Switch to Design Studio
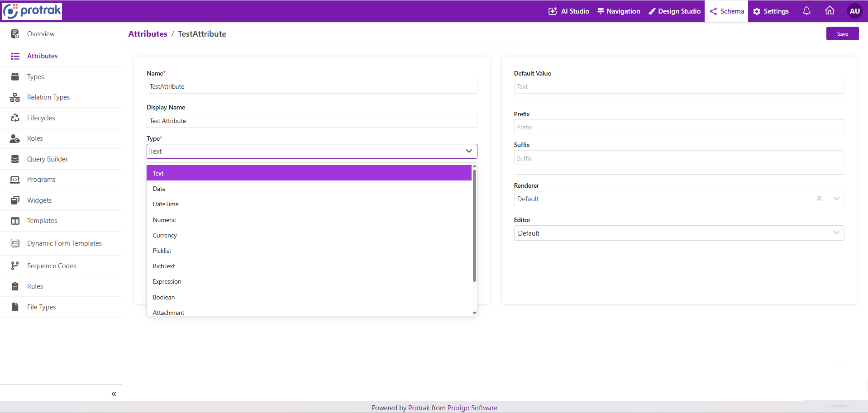 click(674, 11)
